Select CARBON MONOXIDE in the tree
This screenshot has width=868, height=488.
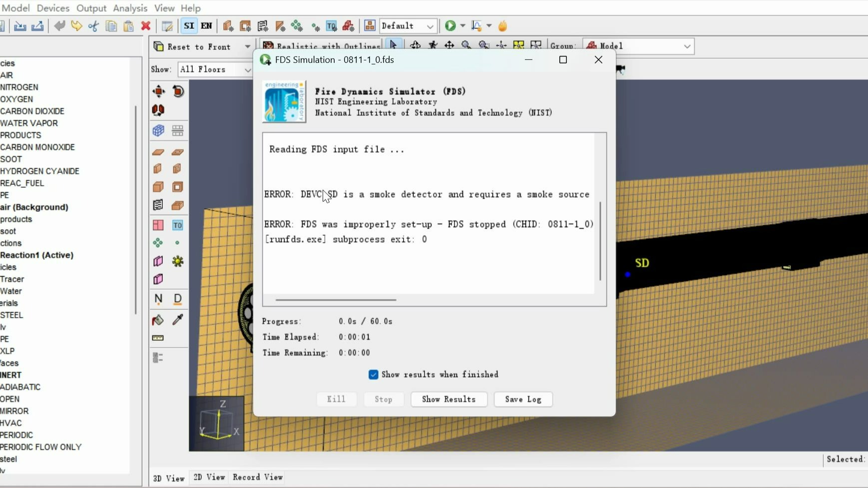pyautogui.click(x=37, y=147)
